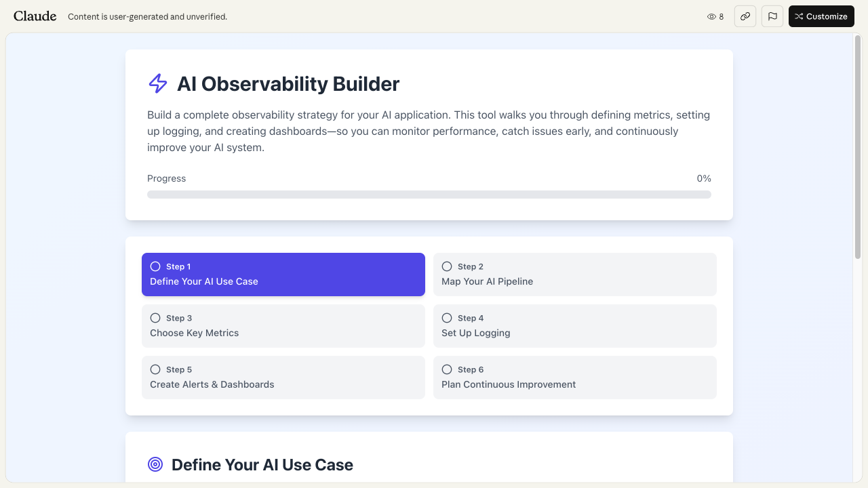Click the flag report icon button
Image resolution: width=868 pixels, height=488 pixels.
772,16
